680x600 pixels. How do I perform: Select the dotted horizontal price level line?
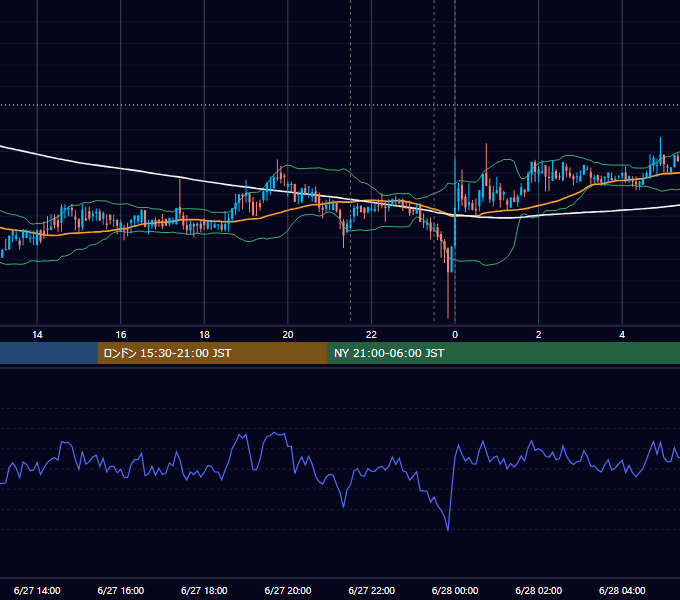340,105
